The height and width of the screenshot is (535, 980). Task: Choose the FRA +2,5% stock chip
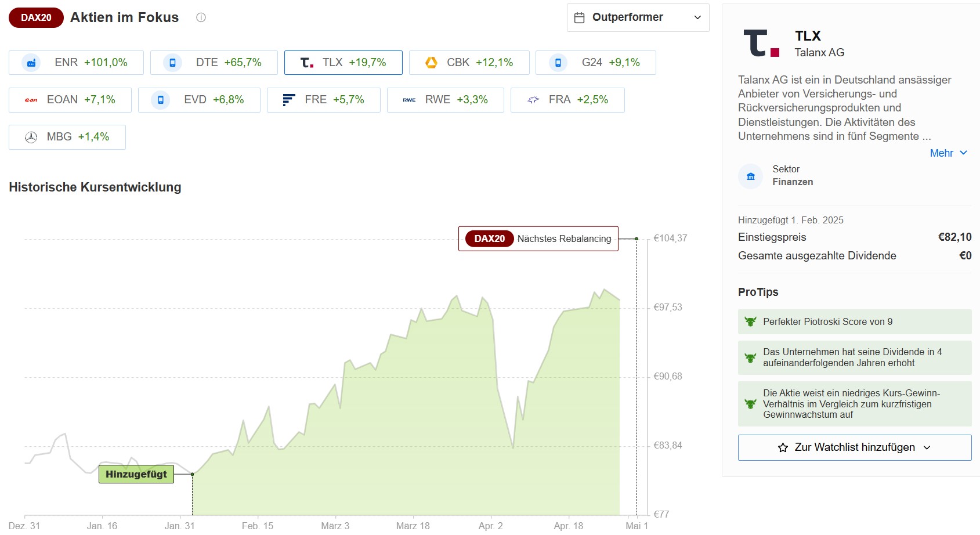point(567,100)
